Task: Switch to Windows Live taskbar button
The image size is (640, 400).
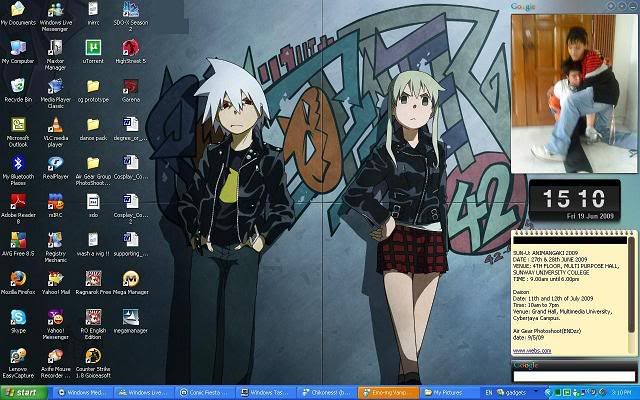Action: [143, 393]
